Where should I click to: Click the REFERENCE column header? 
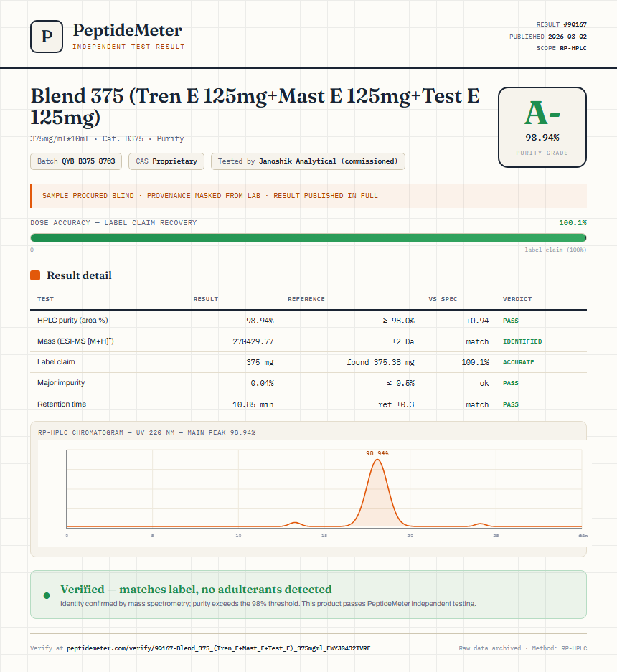[306, 299]
